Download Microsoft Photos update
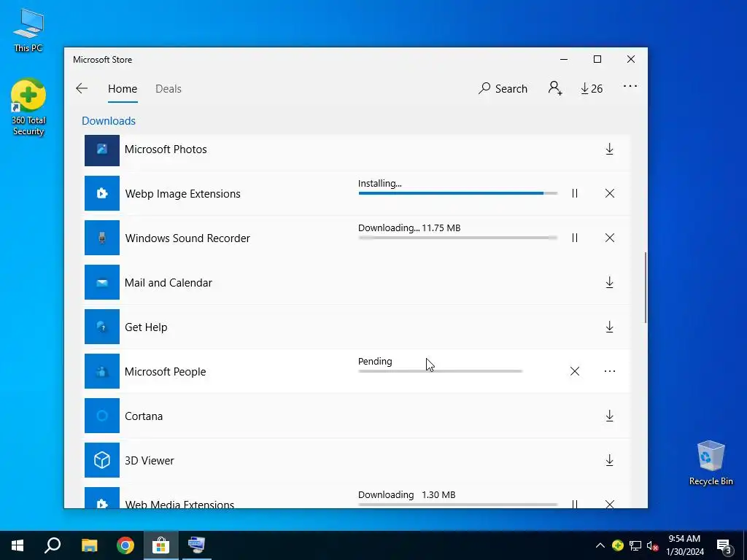747x560 pixels. 609,149
